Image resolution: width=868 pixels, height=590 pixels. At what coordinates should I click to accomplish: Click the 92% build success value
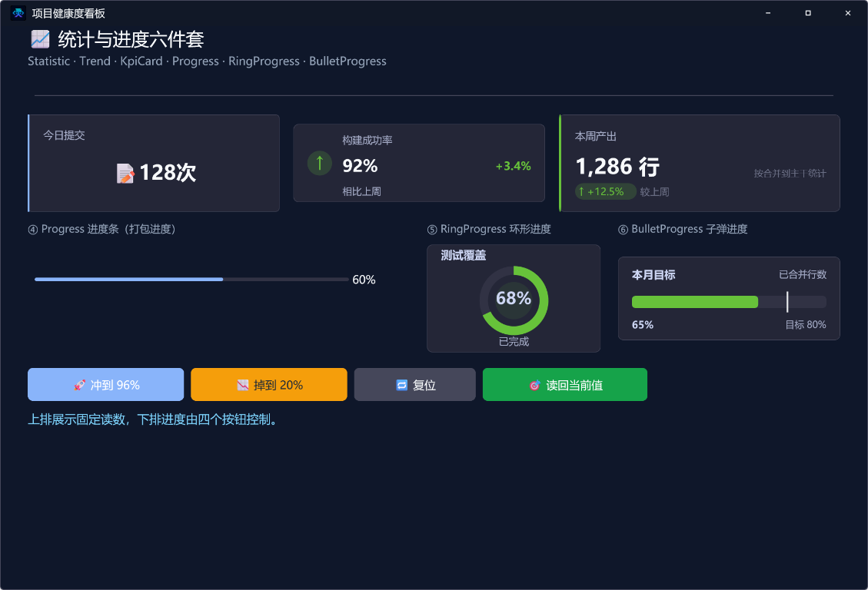(x=360, y=165)
